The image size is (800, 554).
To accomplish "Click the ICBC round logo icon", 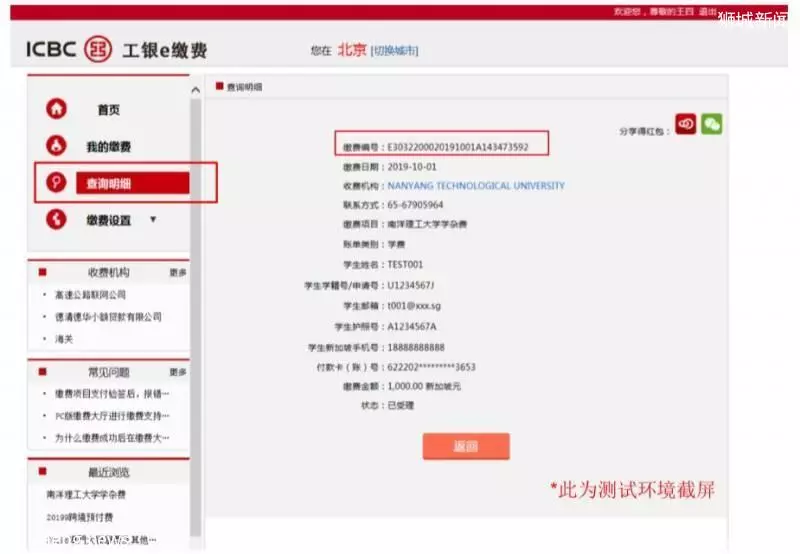I will click(98, 49).
